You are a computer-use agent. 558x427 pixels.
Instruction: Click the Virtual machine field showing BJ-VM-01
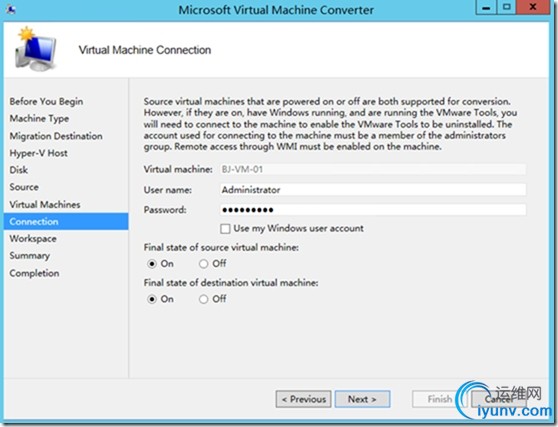(x=373, y=169)
